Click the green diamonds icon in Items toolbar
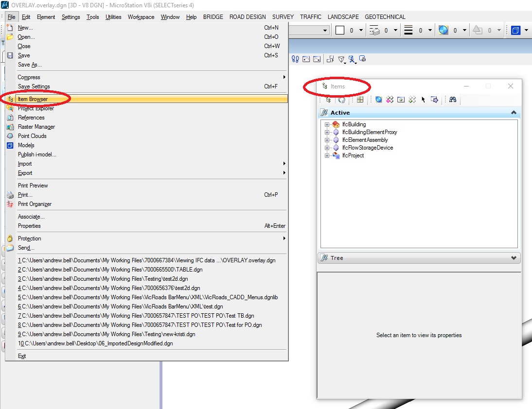This screenshot has width=532, height=409. tap(412, 100)
